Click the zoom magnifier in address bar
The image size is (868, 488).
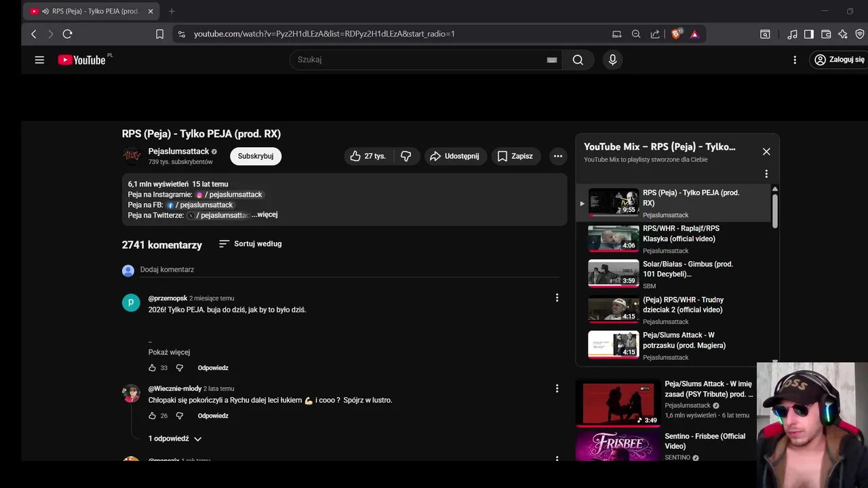click(x=636, y=34)
